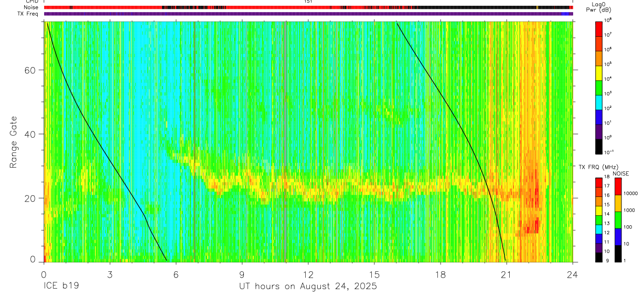The width and height of the screenshot is (644, 297).
Task: Click the green 100 noise legend swatch
Action: coord(617,219)
